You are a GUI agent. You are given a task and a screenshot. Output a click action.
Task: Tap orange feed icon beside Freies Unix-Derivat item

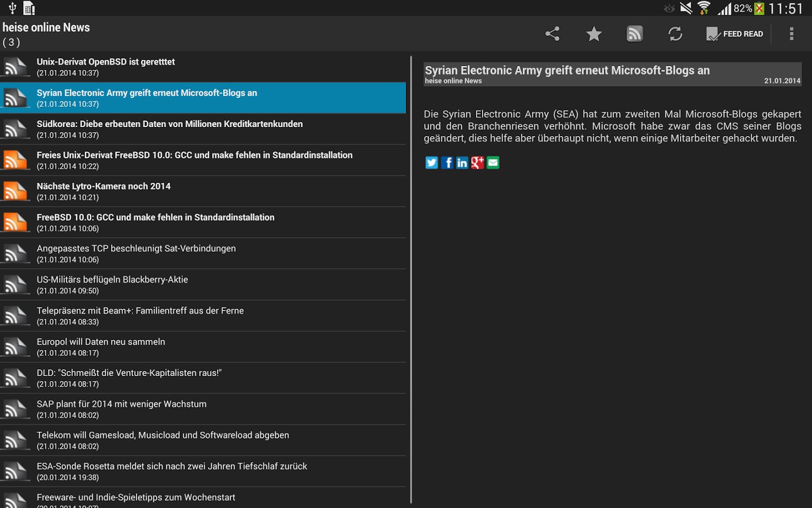pos(15,160)
